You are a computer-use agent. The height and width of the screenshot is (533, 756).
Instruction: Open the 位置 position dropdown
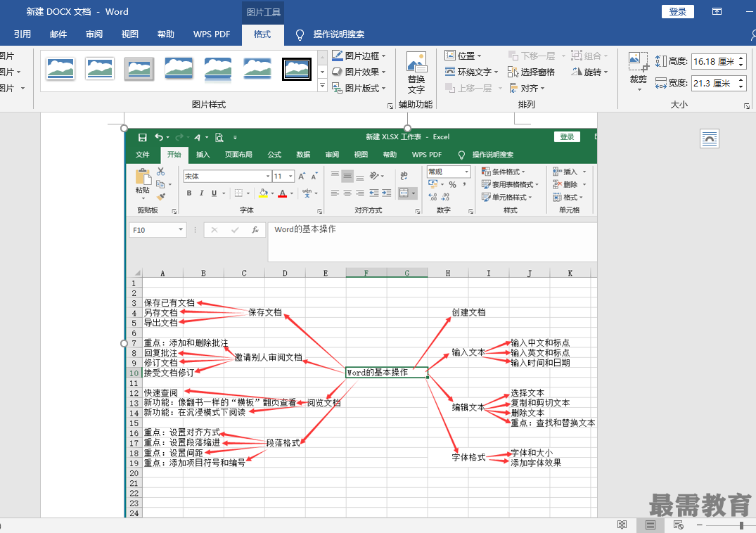click(x=463, y=56)
